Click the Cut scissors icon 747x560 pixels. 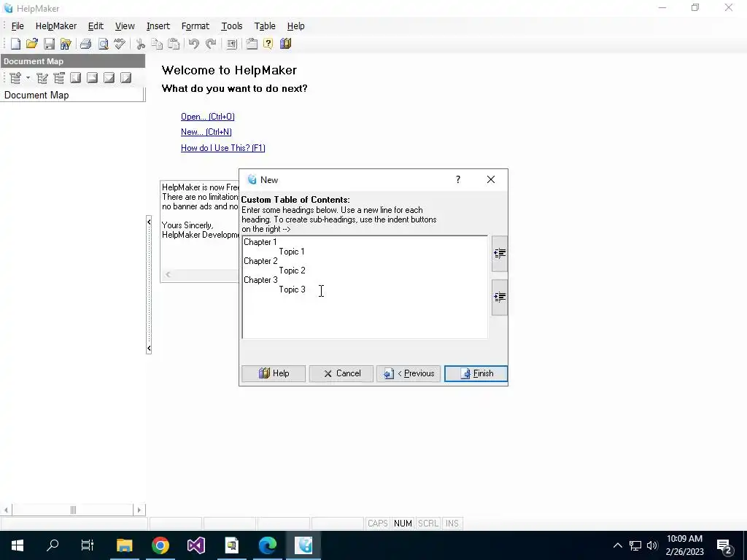(x=140, y=44)
